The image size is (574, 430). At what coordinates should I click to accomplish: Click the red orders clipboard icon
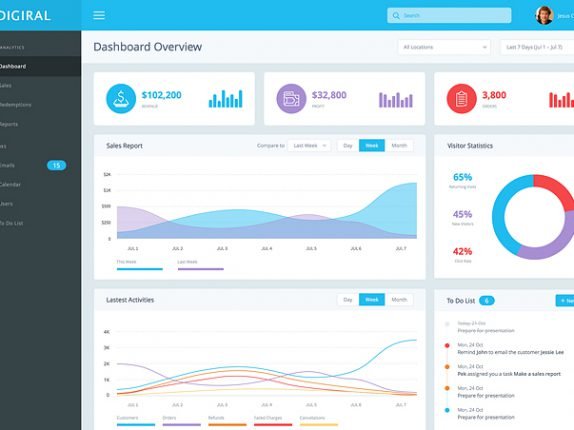point(461,98)
